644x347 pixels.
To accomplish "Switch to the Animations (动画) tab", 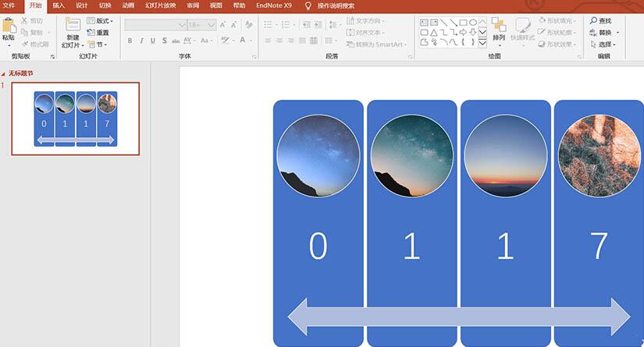I will tap(128, 5).
